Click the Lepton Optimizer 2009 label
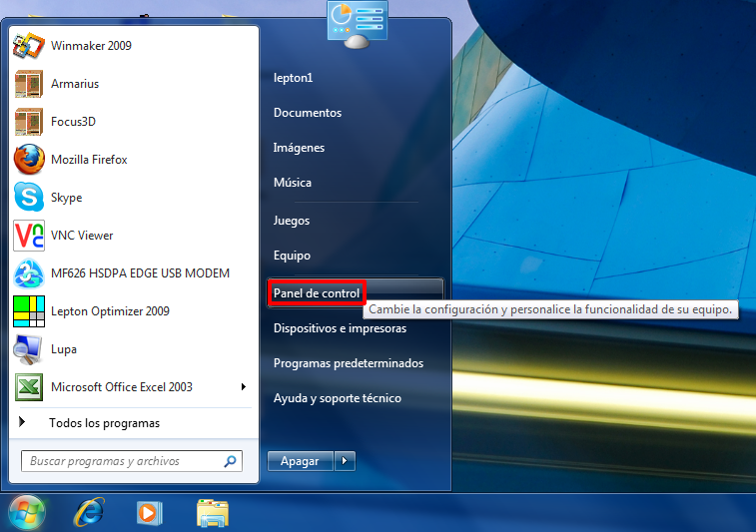The image size is (756, 532). click(111, 311)
